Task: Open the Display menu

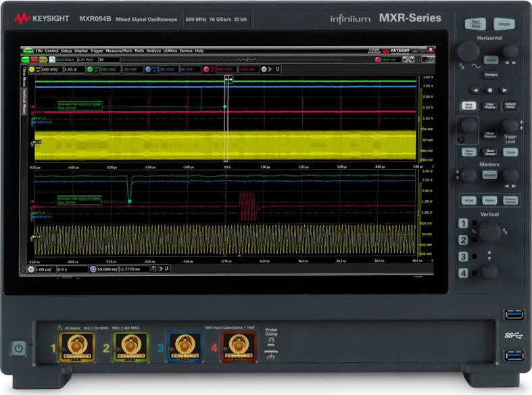Action: 81,51
